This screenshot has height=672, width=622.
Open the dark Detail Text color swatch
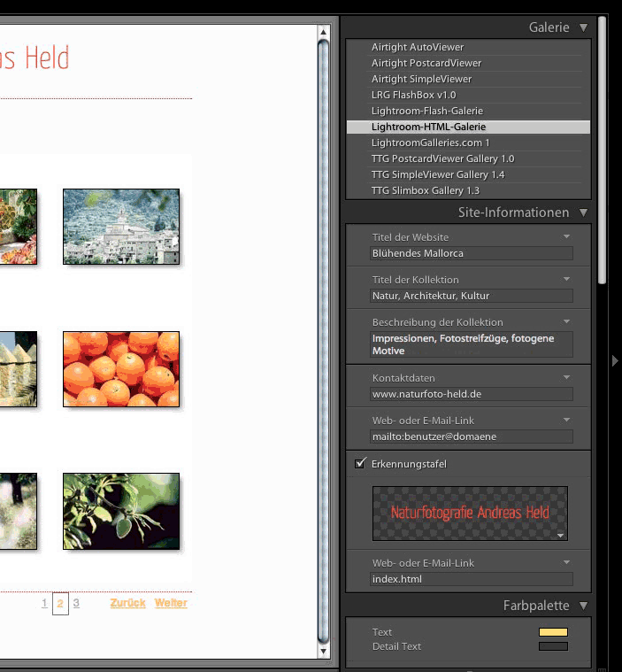pos(553,646)
